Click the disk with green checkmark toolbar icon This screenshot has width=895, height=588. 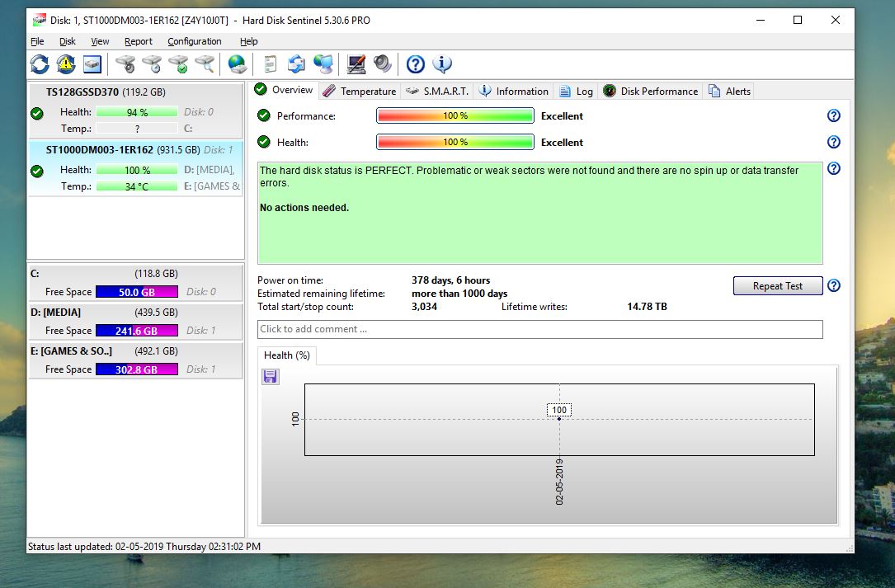point(178,64)
